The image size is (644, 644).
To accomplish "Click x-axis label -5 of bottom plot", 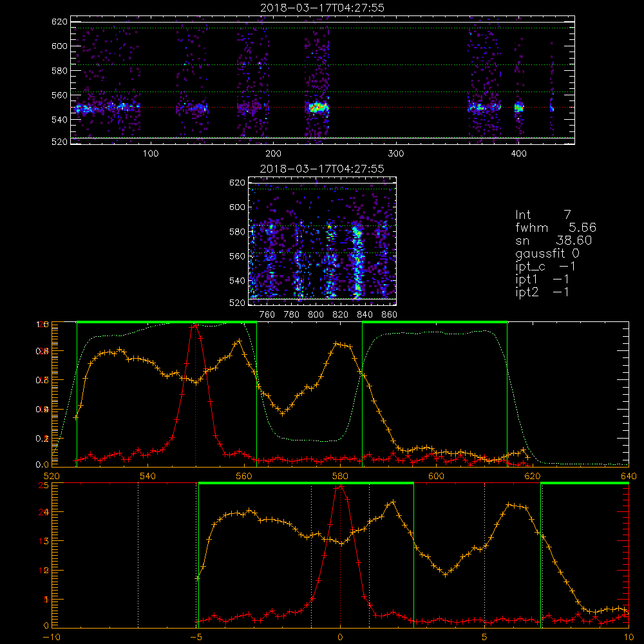I will pyautogui.click(x=196, y=638).
